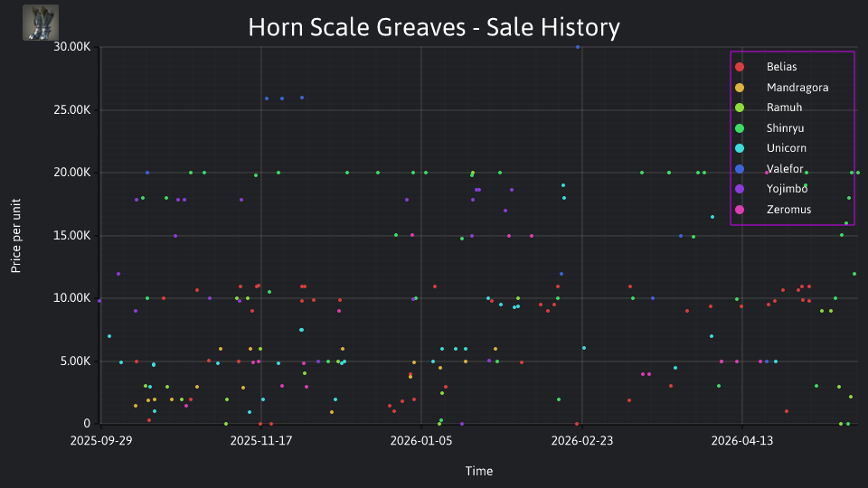Click the 2025-09-29 x-axis date label

101,441
